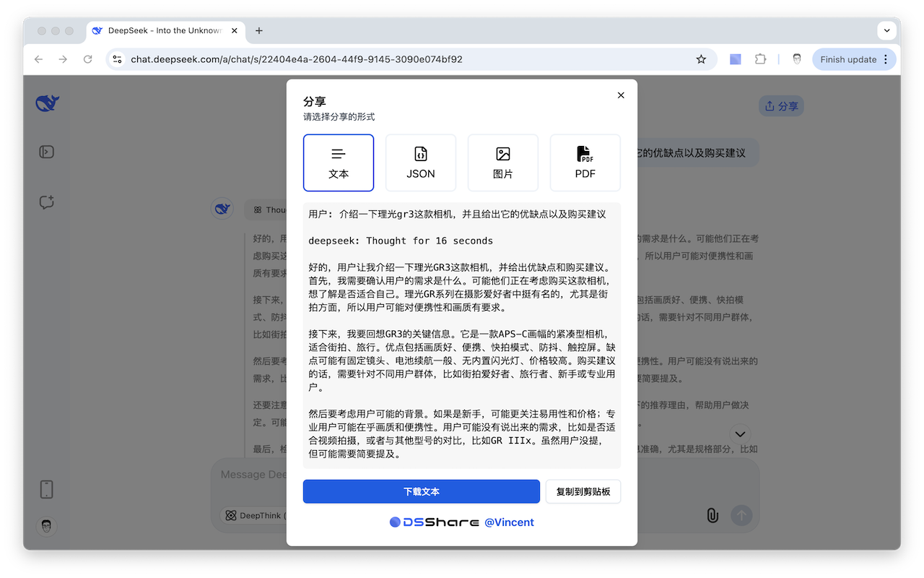This screenshot has height=578, width=924.
Task: Click the scroll-to-bottom chevron in chat
Action: coord(740,434)
